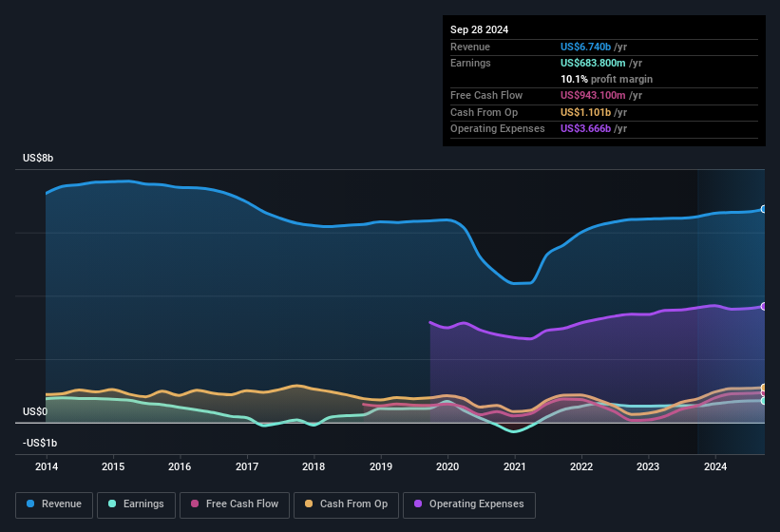Select the 2014 x-axis label

pos(46,466)
